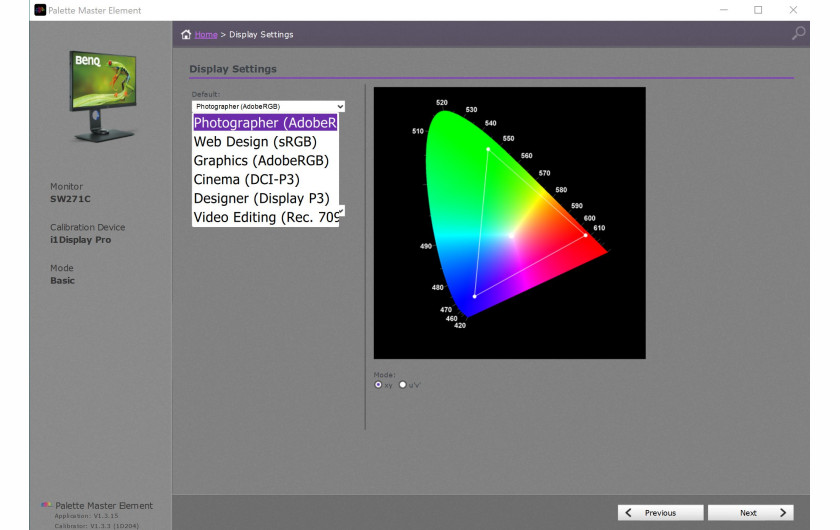840x530 pixels.
Task: Click the white point marker in the diagram
Action: 511,236
